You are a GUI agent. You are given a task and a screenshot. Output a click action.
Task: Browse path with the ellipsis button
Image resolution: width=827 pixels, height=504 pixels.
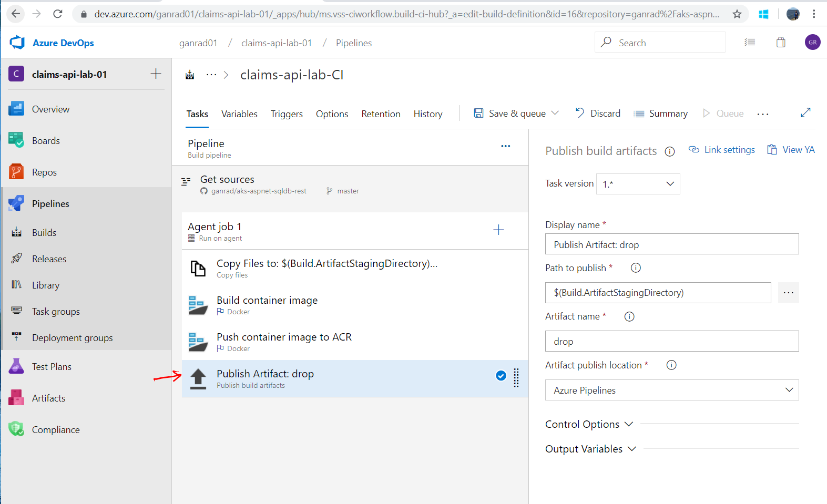pyautogui.click(x=789, y=293)
